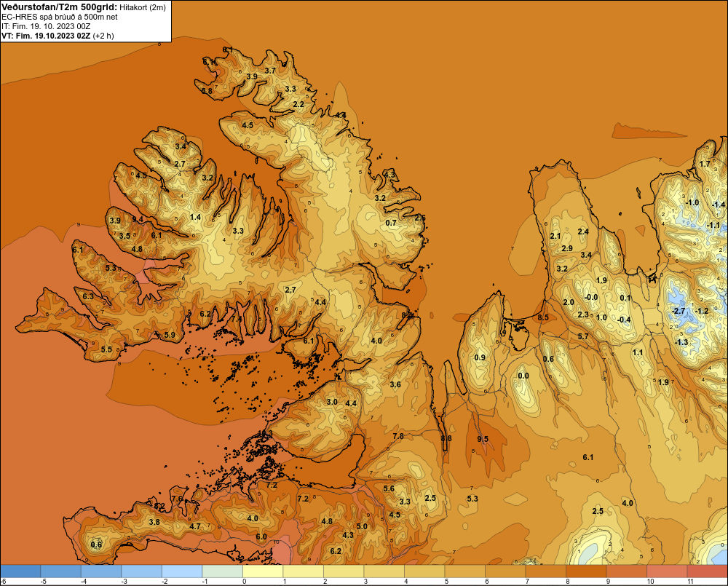Click the 3.8 temperature label
This screenshot has height=586, width=728.
154,522
